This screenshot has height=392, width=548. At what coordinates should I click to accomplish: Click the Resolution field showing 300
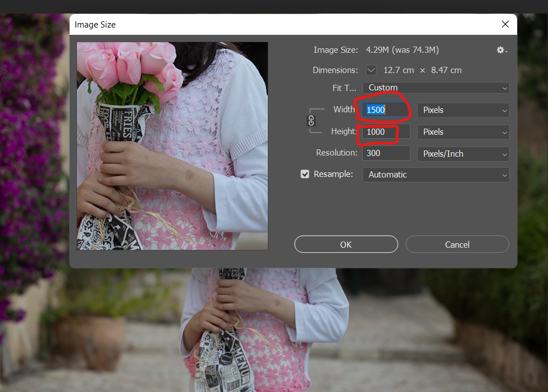coord(386,153)
